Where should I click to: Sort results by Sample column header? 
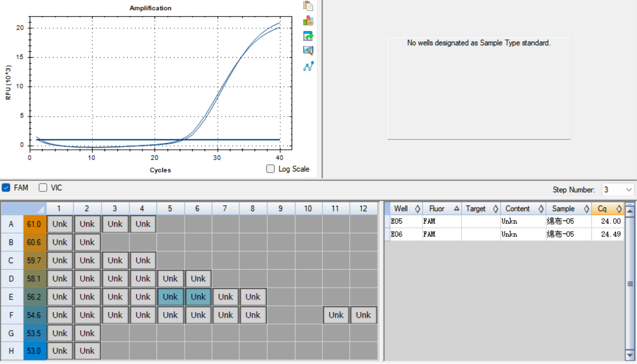pos(569,209)
